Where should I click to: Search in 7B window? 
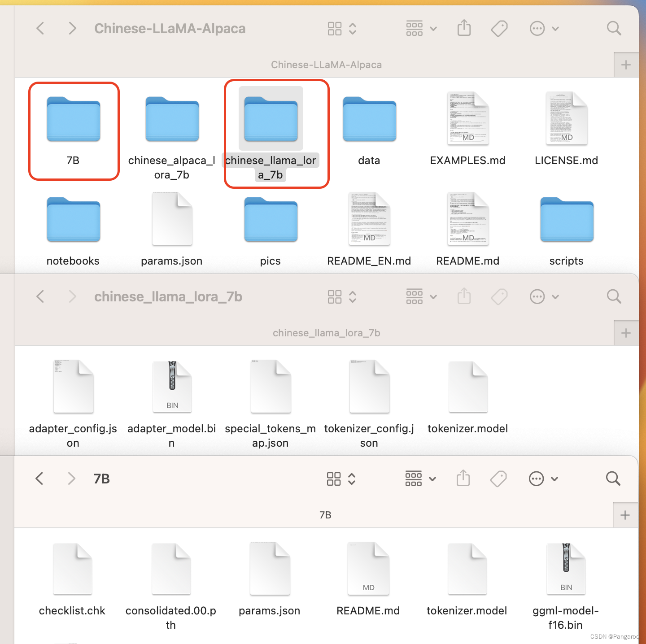[x=613, y=479]
